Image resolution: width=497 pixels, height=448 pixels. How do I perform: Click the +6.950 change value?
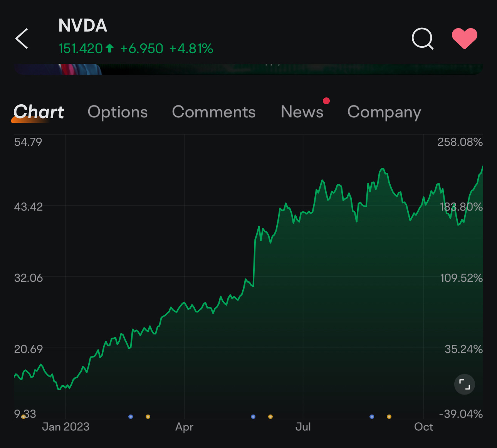[x=141, y=48]
